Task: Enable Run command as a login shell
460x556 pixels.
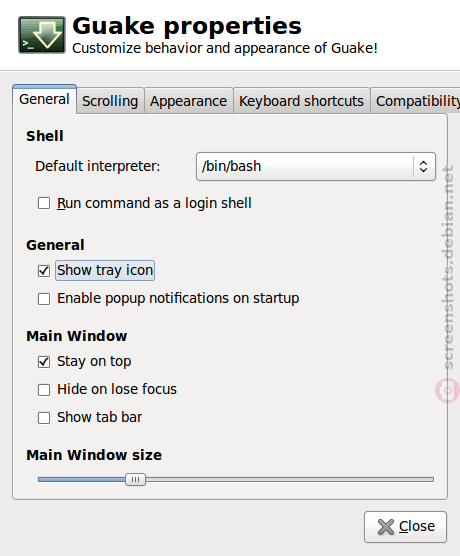Action: point(44,203)
